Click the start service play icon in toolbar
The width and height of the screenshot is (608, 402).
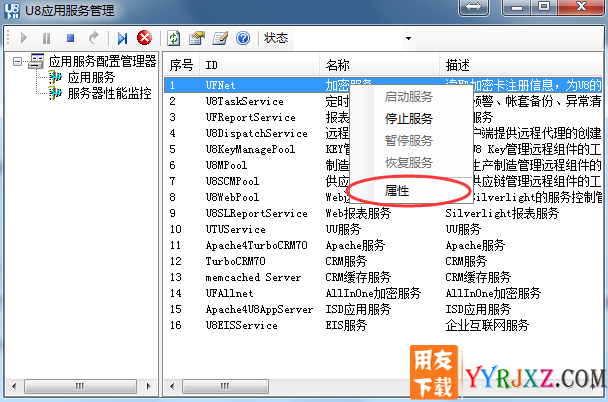pos(24,38)
